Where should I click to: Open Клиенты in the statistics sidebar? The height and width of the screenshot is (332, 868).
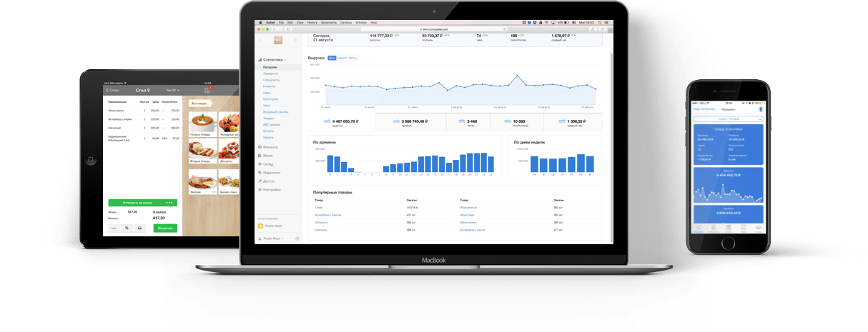[269, 86]
